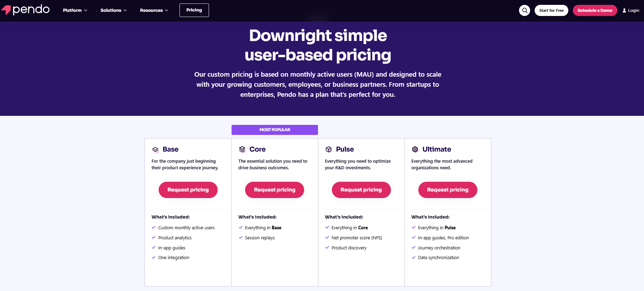This screenshot has width=644, height=291.
Task: Expand the Resources dropdown
Action: [154, 10]
